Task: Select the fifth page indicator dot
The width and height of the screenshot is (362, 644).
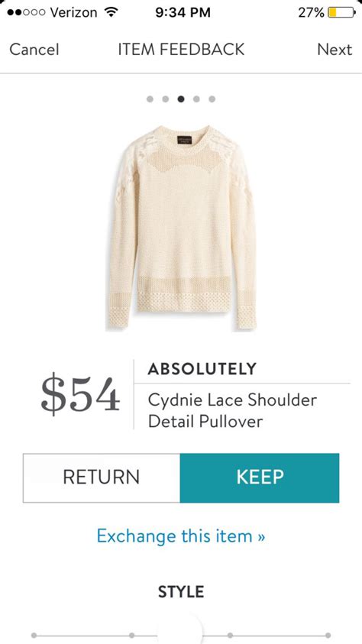Action: click(x=212, y=99)
